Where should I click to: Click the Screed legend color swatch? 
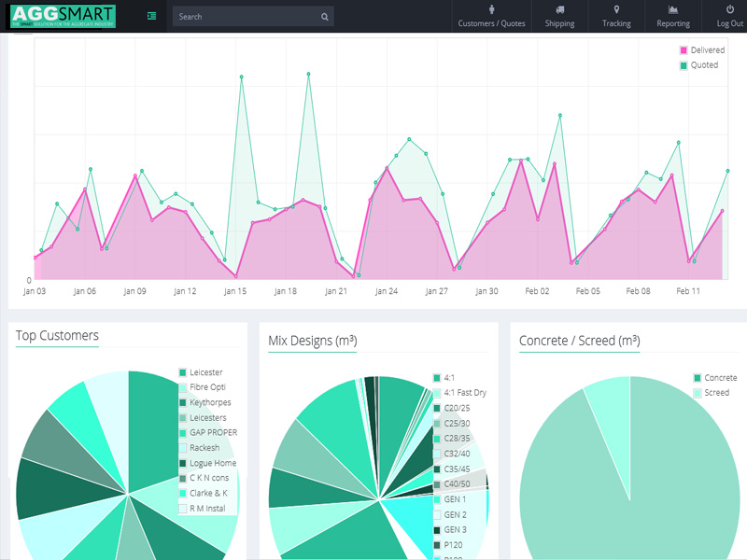pyautogui.click(x=698, y=393)
